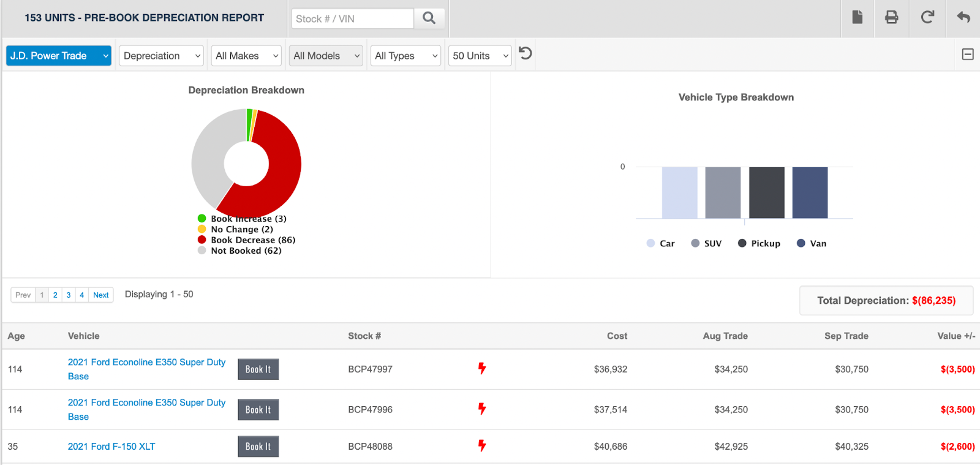Screen dimensions: 980x465
Task: Go to page 3 of results
Action: [69, 295]
